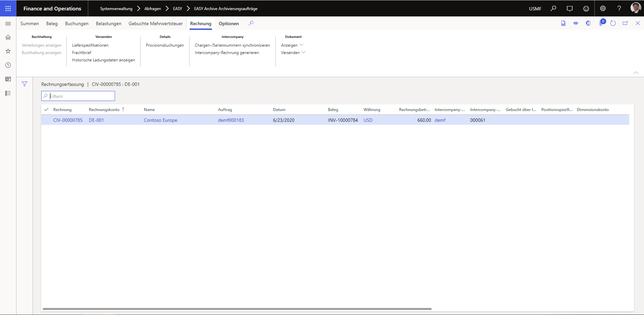Click the Refresh page icon
This screenshot has width=644, height=315.
[x=613, y=23]
